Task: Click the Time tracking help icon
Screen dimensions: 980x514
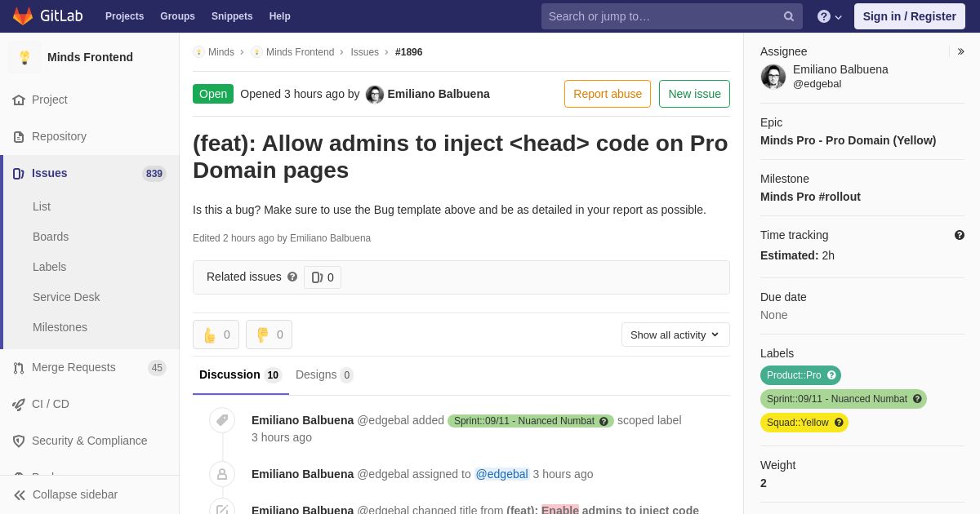Action: [960, 235]
